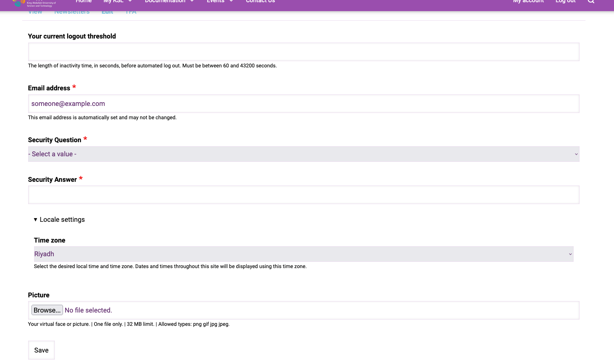Click the search magnifier icon
Screen dimensions: 614x364
(x=591, y=1)
